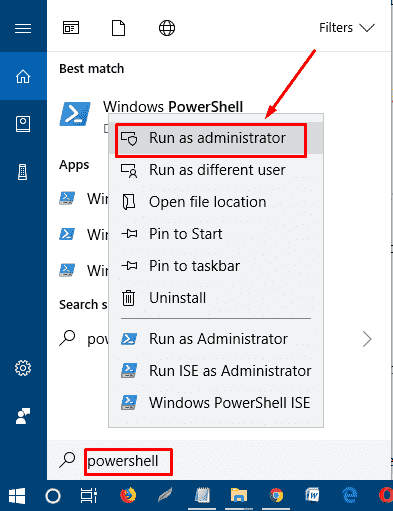The height and width of the screenshot is (511, 393).
Task: Launch Chrome from taskbar
Action: coord(276,495)
